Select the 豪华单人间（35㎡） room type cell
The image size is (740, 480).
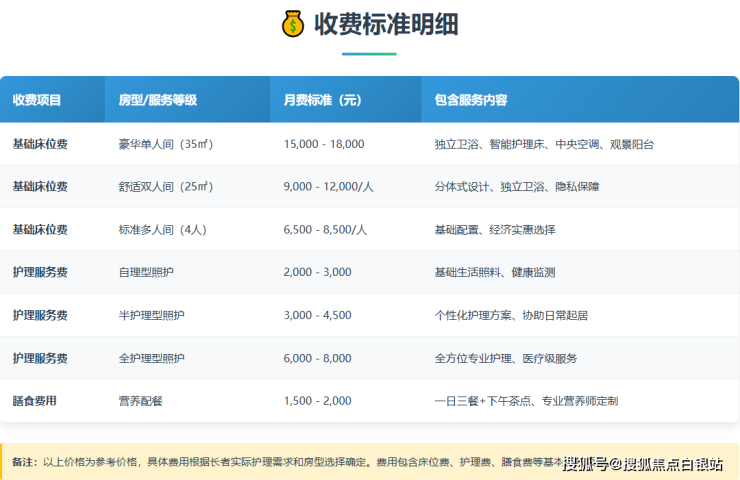click(165, 144)
